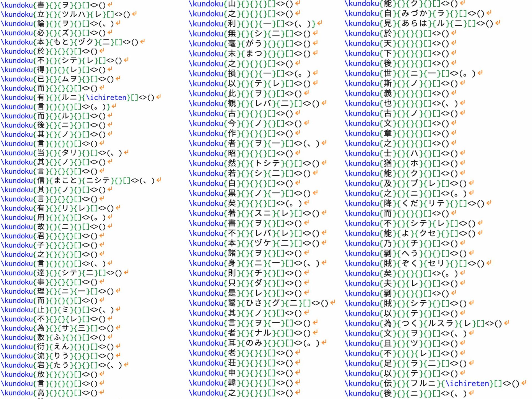Click the kanji 山 in its \kundoku line

click(x=232, y=4)
